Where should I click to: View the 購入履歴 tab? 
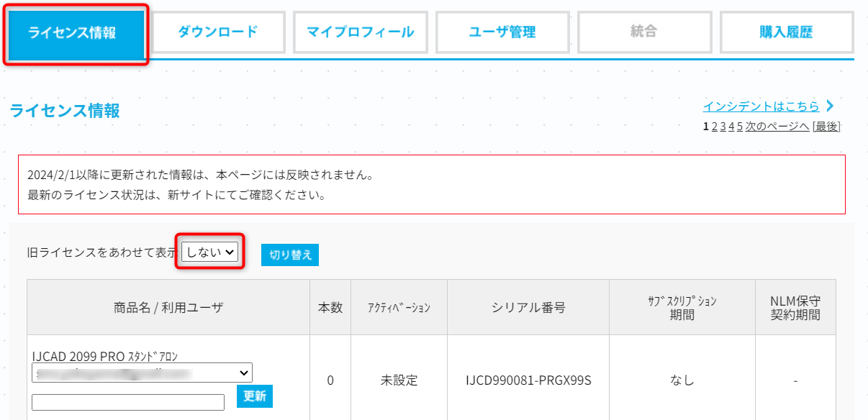pyautogui.click(x=785, y=32)
